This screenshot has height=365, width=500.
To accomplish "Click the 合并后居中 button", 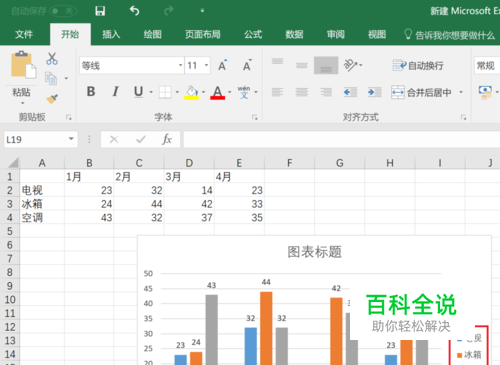I will coord(421,92).
